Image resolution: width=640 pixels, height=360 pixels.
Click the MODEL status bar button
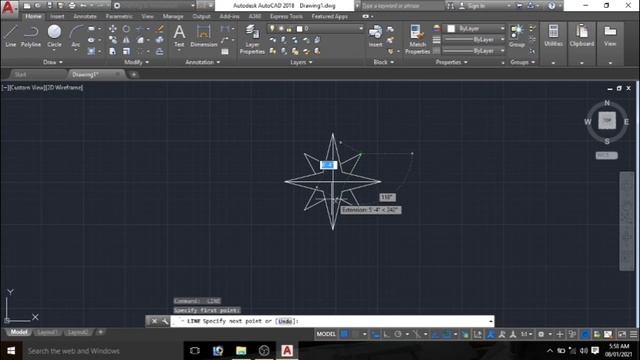(x=326, y=334)
